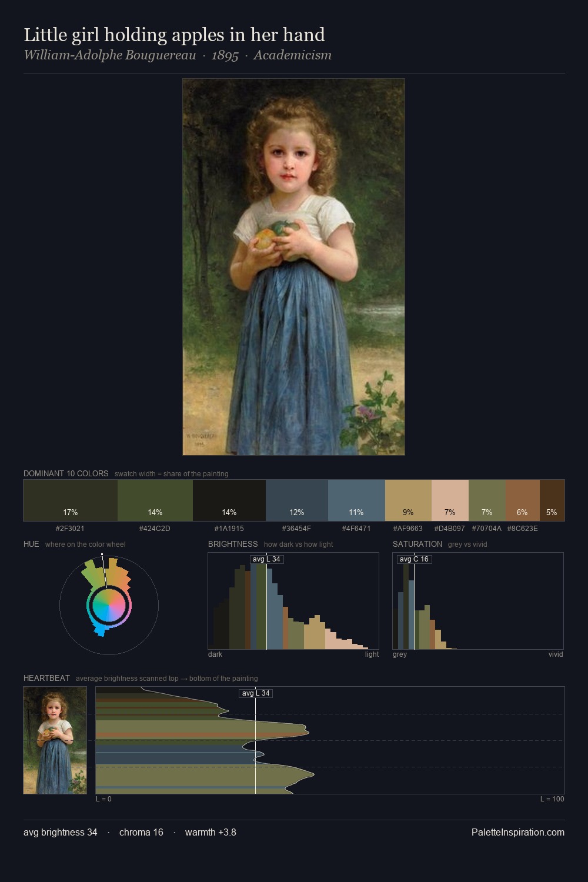Screen dimensions: 588x882
Task: Click the "DOMINANT 10 COLORS" heading
Action: [x=66, y=473]
